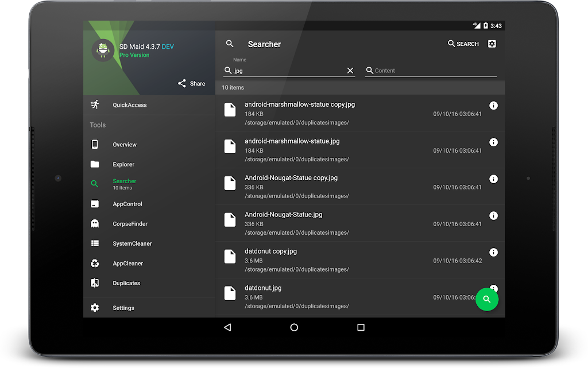Focus the Content search field
Viewport: 588px width, 368px height.
434,71
